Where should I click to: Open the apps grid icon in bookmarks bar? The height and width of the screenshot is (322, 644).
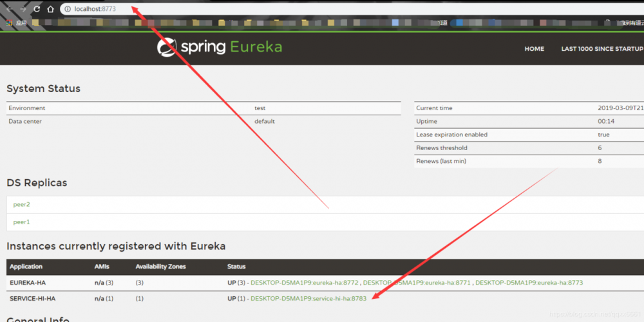pos(9,23)
